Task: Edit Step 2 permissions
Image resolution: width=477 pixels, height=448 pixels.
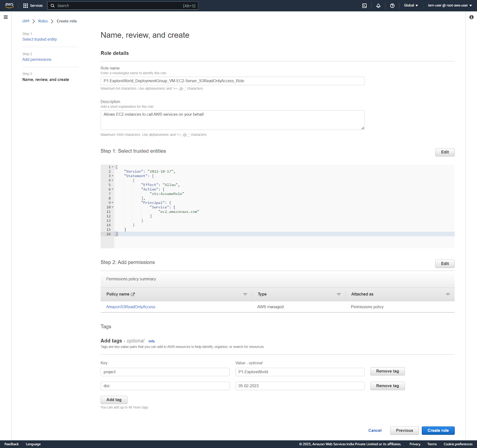Action: 445,264
